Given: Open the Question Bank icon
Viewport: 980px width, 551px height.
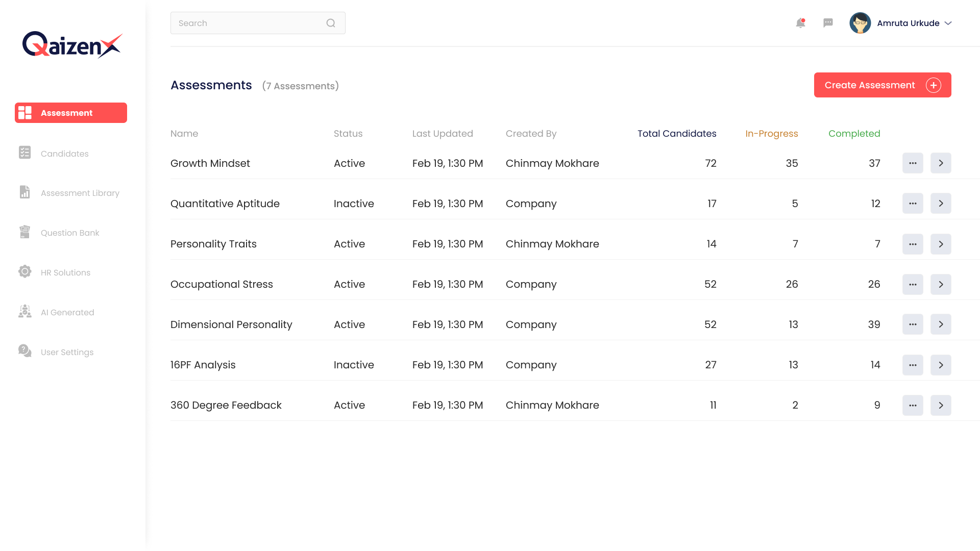Looking at the screenshot, I should pos(24,232).
